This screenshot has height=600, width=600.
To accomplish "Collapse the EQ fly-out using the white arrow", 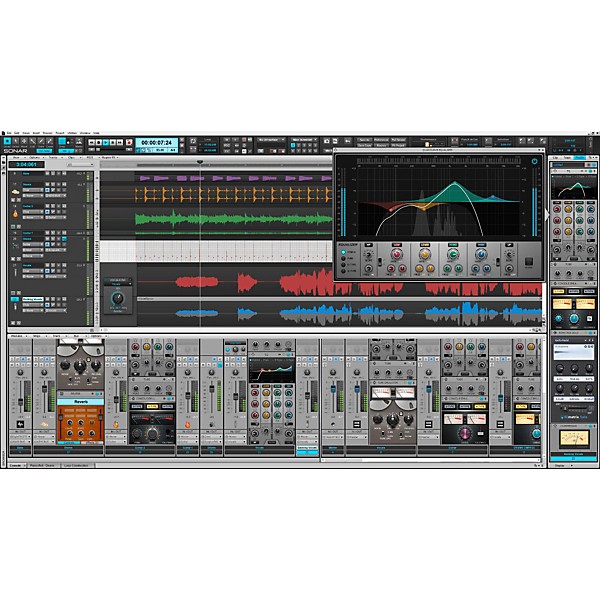I will pos(547,215).
